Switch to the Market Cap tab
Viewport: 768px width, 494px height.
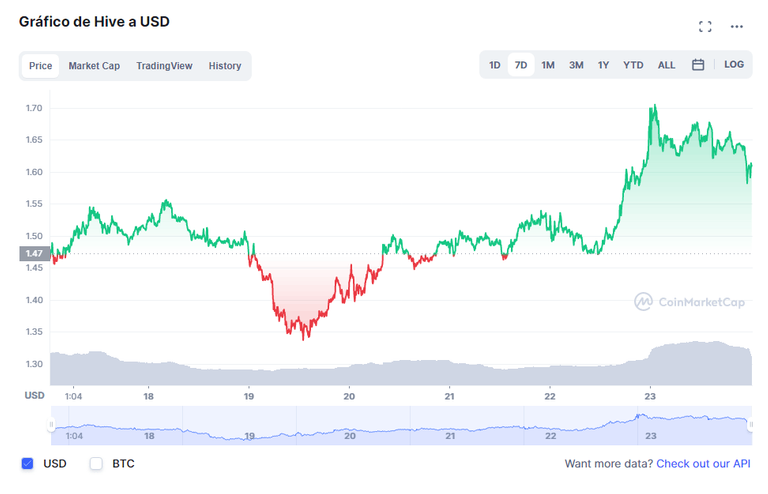click(x=94, y=66)
